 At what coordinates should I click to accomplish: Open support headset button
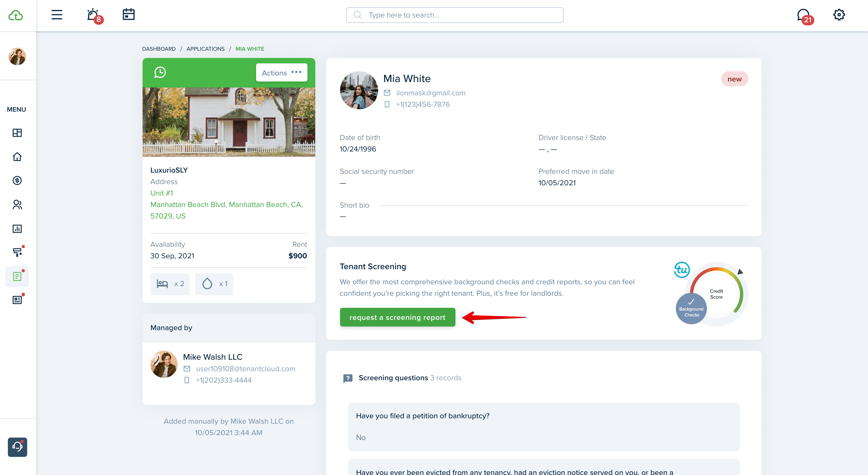(x=18, y=447)
